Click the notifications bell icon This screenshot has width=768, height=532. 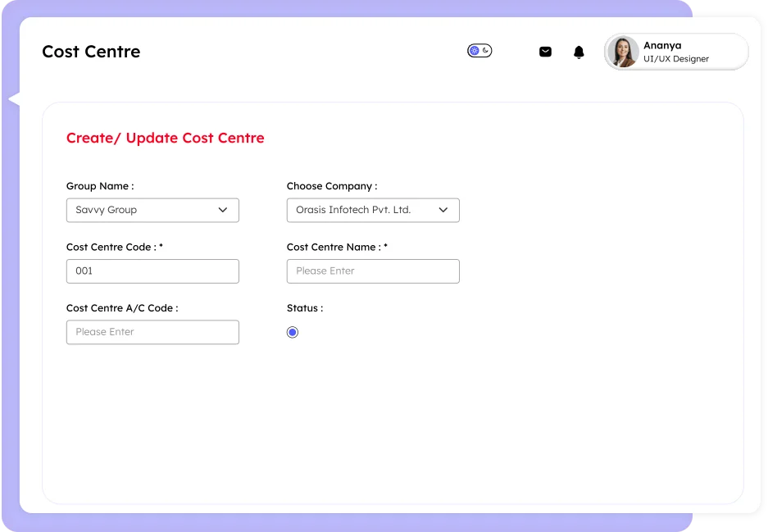(x=578, y=52)
